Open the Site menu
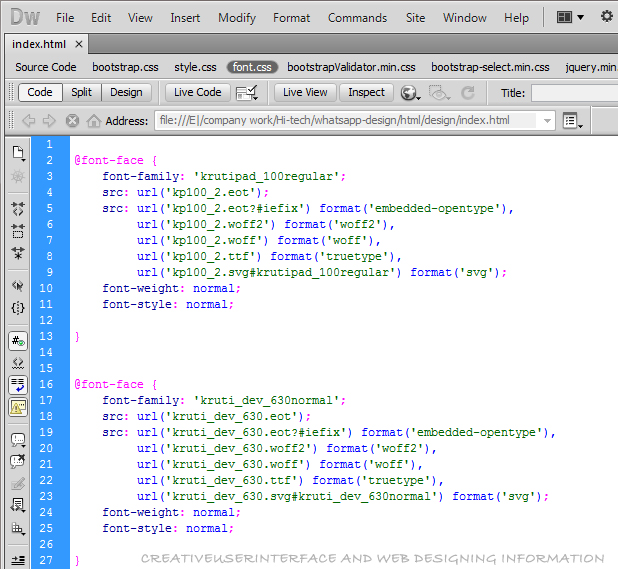618x569 pixels. [415, 18]
